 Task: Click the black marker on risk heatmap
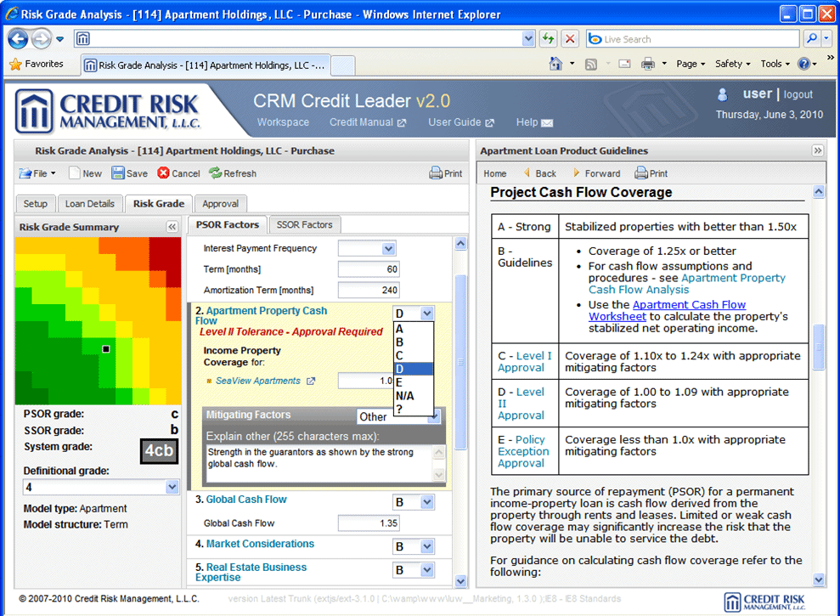coord(106,349)
